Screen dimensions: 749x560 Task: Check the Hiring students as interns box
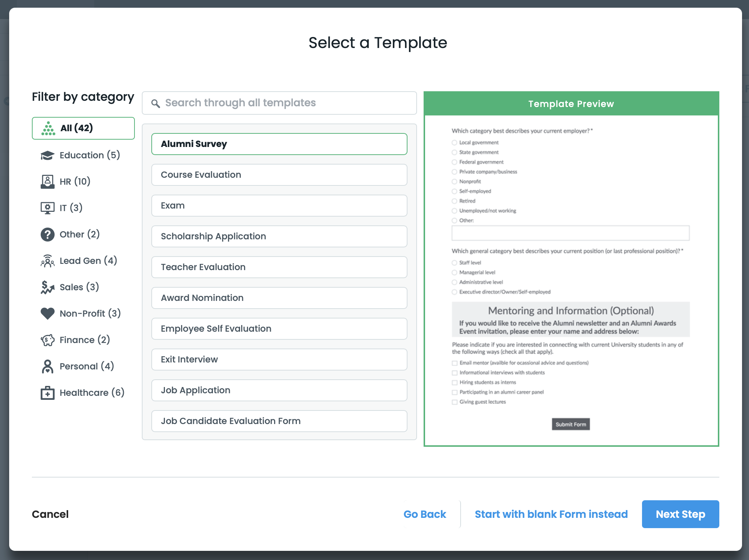tap(455, 383)
